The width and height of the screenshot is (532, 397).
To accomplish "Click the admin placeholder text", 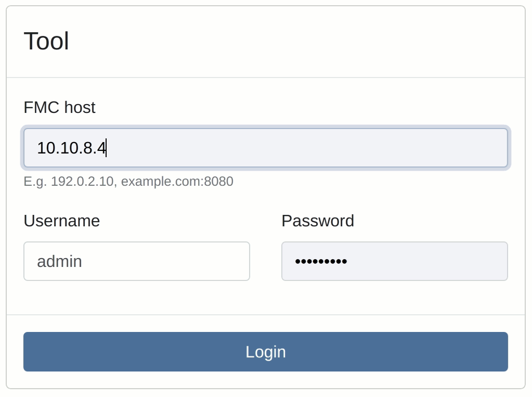I will (60, 261).
